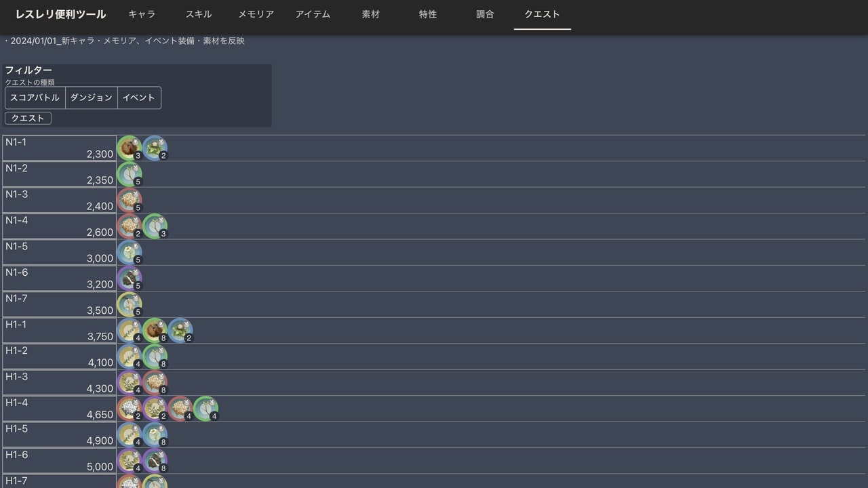This screenshot has width=868, height=488.
Task: Click second material icon in H1-3 row
Action: 155,383
